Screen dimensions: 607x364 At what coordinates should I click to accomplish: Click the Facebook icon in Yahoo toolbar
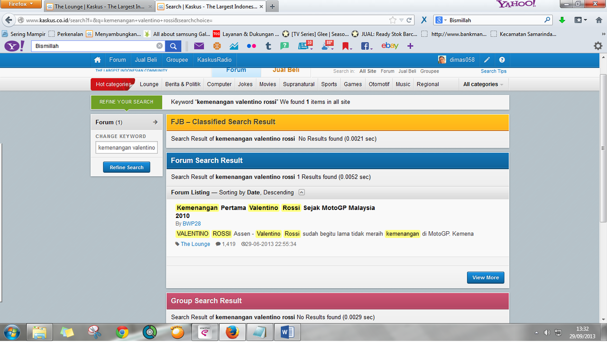click(366, 46)
